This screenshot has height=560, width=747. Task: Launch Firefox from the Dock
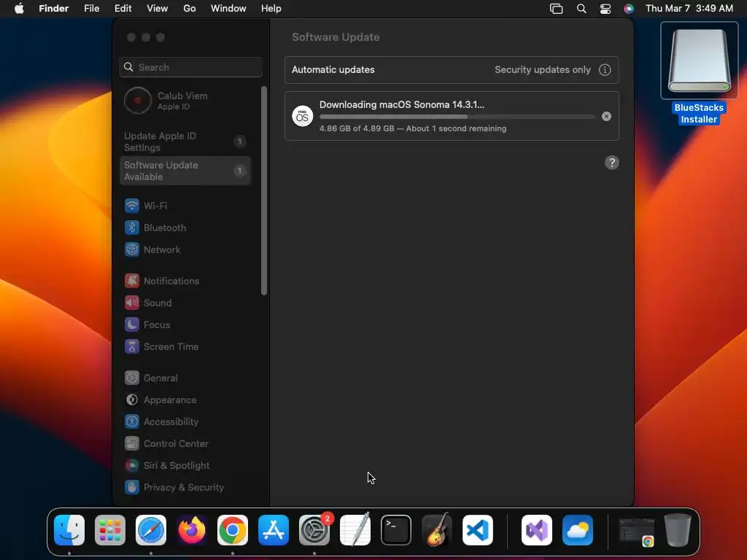(x=192, y=530)
